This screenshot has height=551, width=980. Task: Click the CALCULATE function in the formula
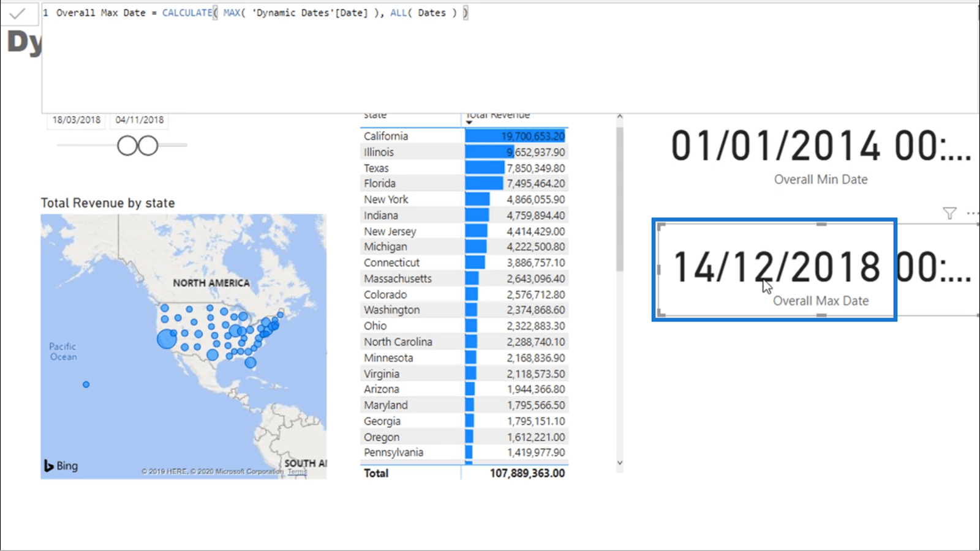point(187,13)
